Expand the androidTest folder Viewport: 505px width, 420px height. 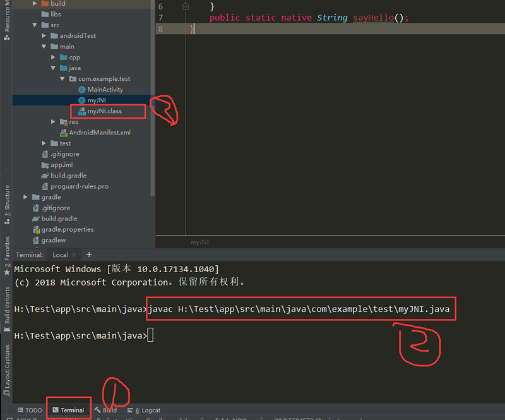pyautogui.click(x=44, y=36)
